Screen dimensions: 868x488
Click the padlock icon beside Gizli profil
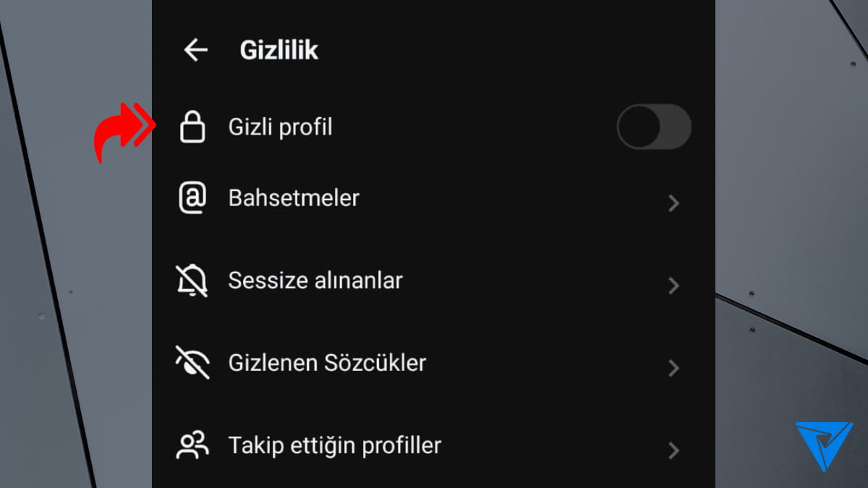click(192, 126)
